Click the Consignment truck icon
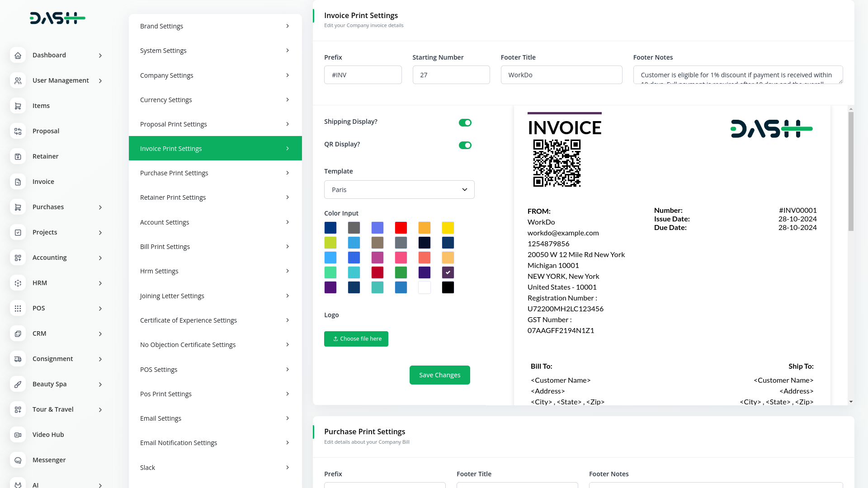Image resolution: width=868 pixels, height=488 pixels. click(18, 359)
